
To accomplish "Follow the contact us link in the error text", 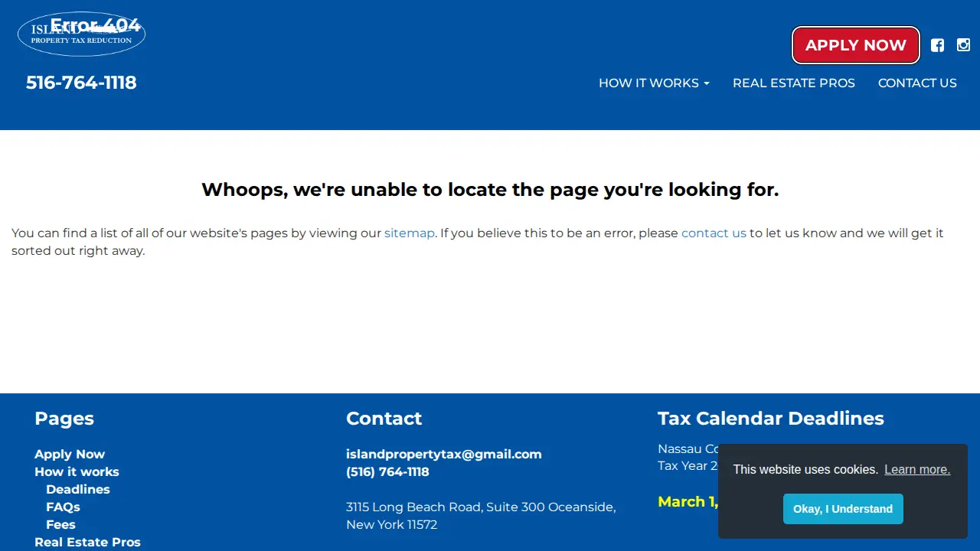I will (x=714, y=233).
